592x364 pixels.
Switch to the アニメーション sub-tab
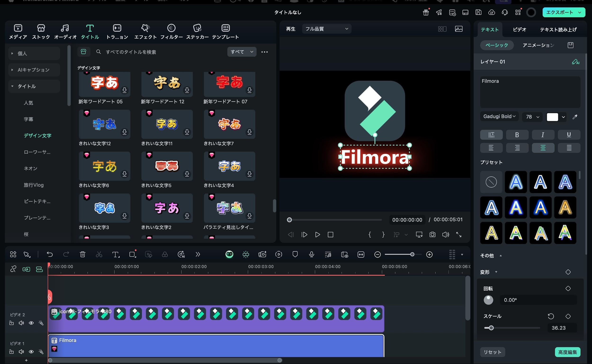tap(538, 45)
